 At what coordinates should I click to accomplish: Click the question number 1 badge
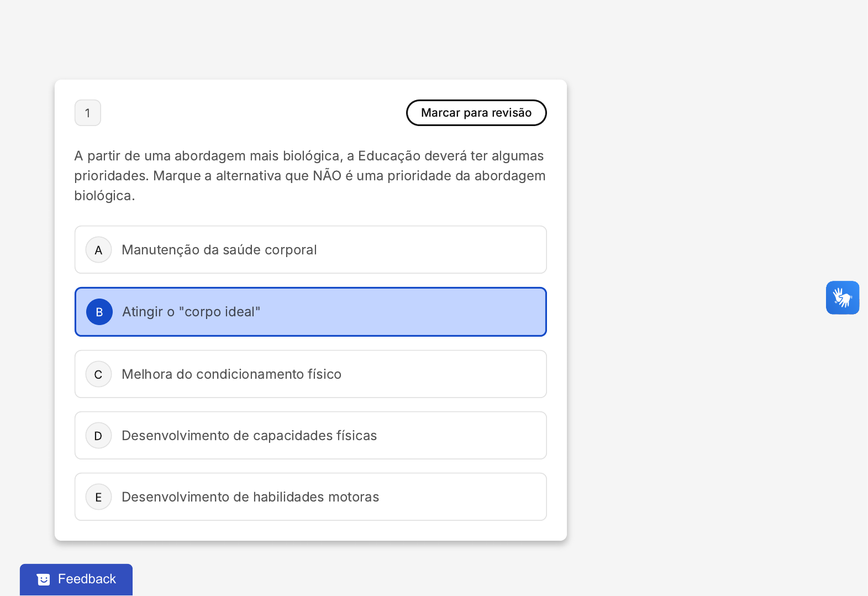coord(88,113)
